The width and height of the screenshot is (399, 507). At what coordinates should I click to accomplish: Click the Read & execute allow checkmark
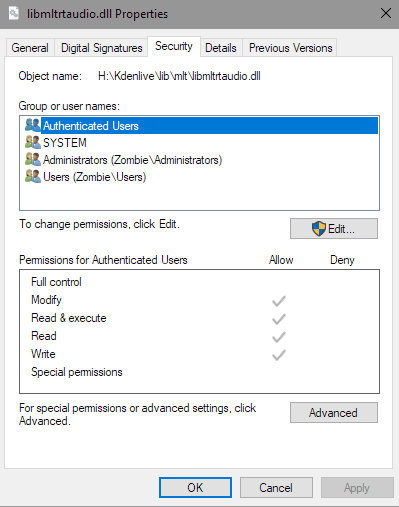[279, 319]
